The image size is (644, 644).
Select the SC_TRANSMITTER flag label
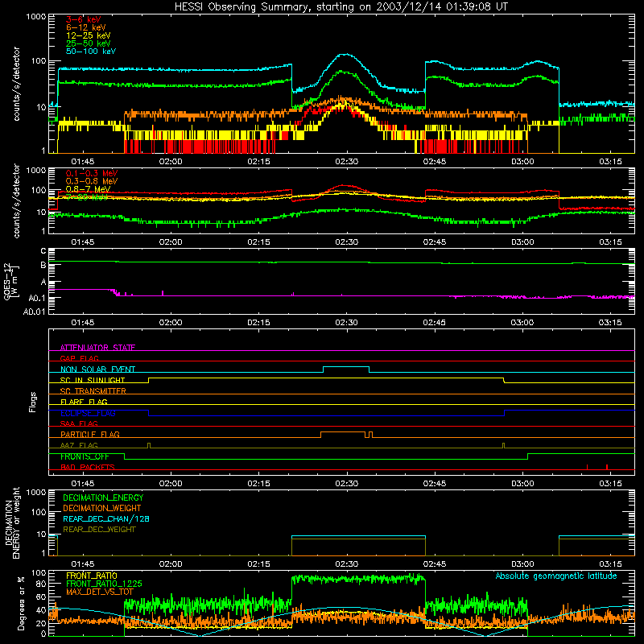click(93, 391)
